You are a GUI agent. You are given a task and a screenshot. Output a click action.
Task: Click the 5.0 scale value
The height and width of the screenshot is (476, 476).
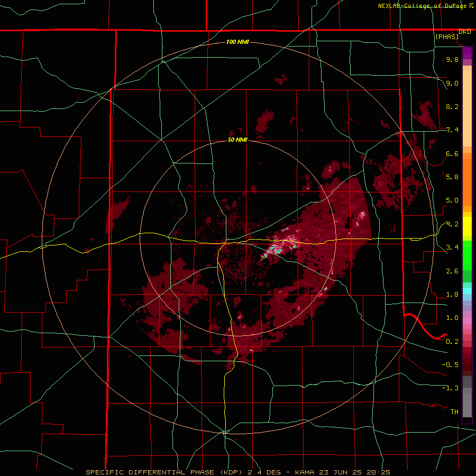coord(452,200)
